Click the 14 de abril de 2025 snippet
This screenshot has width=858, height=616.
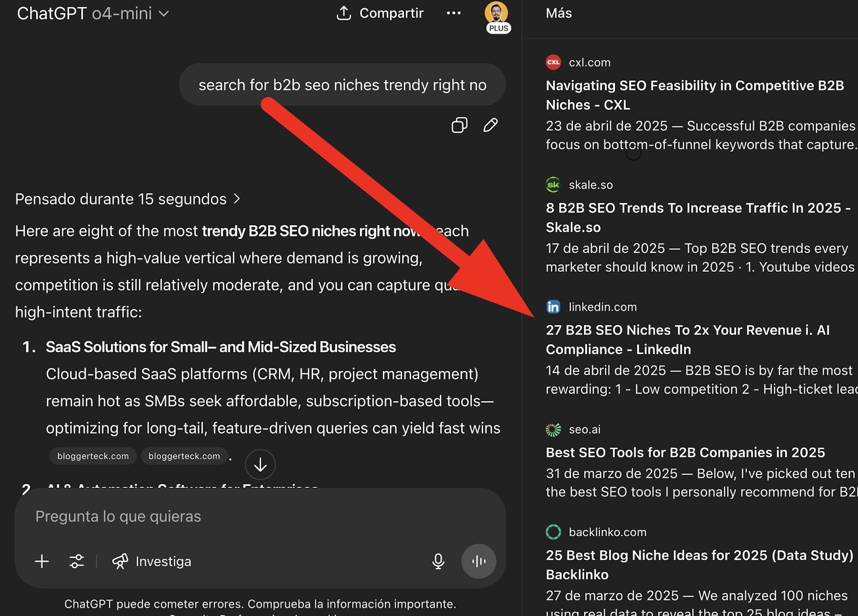click(x=701, y=380)
